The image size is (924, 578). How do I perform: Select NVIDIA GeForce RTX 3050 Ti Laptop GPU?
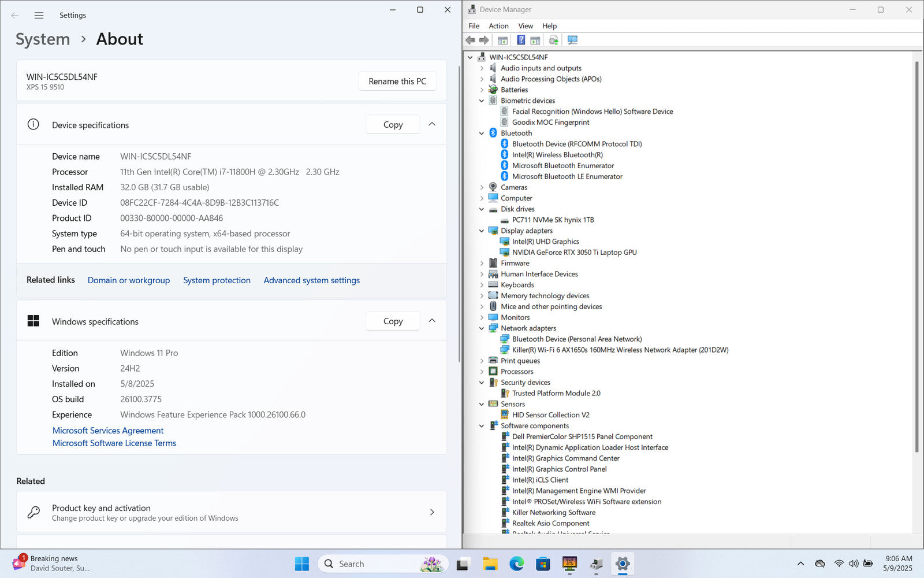coord(574,253)
